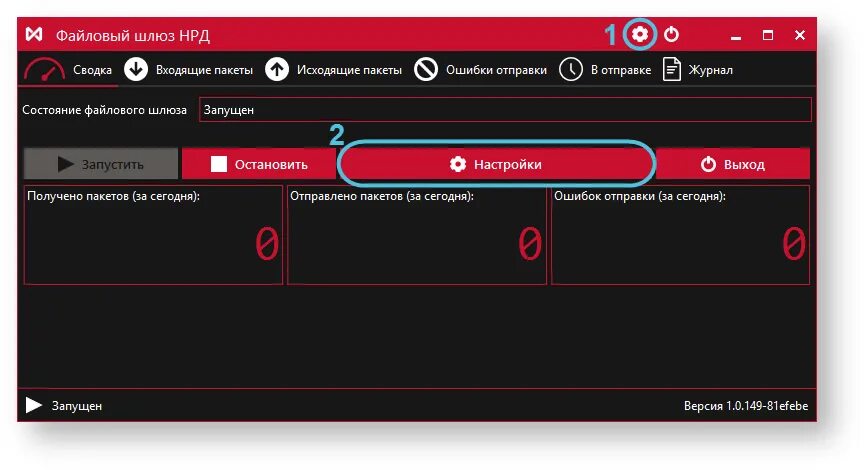Open the Журнал tab
Viewport: 865px width, 470px height.
click(x=698, y=70)
